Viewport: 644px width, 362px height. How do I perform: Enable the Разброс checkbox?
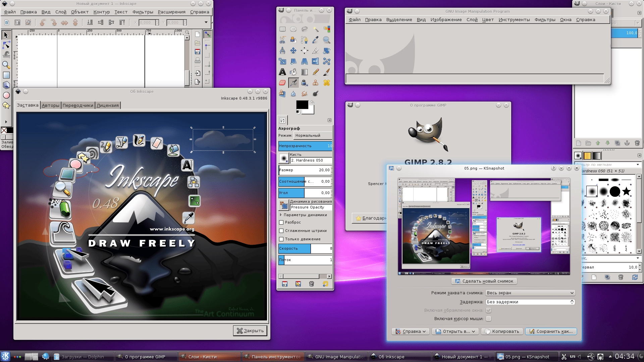click(281, 222)
